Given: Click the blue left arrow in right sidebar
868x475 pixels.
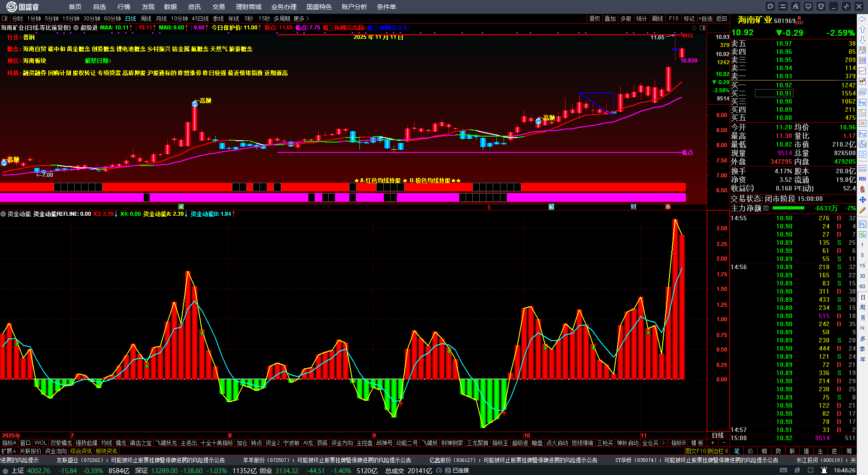Looking at the screenshot, I should 863,19.
